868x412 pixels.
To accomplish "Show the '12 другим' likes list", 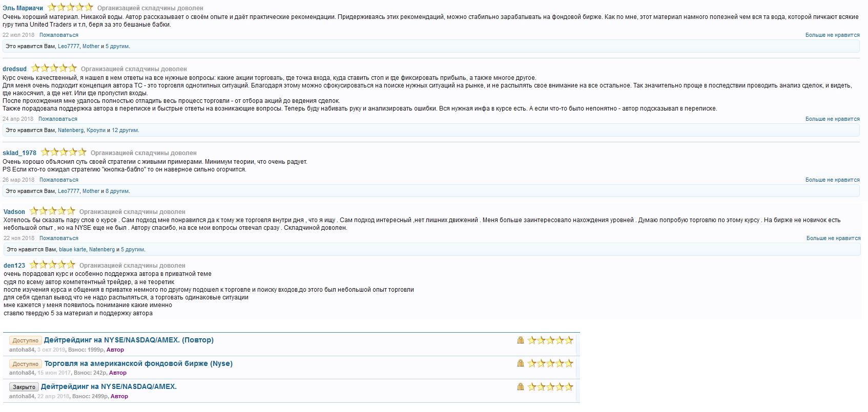I will pyautogui.click(x=125, y=131).
